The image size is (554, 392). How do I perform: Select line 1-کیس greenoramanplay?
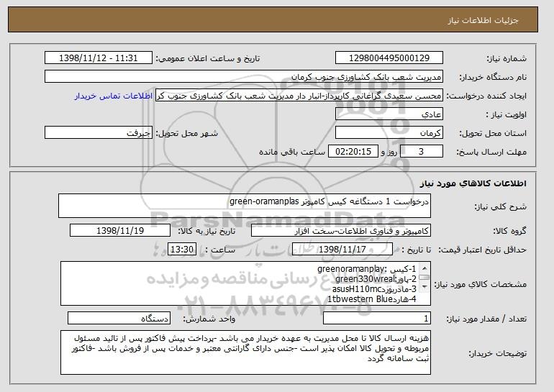tap(367, 269)
